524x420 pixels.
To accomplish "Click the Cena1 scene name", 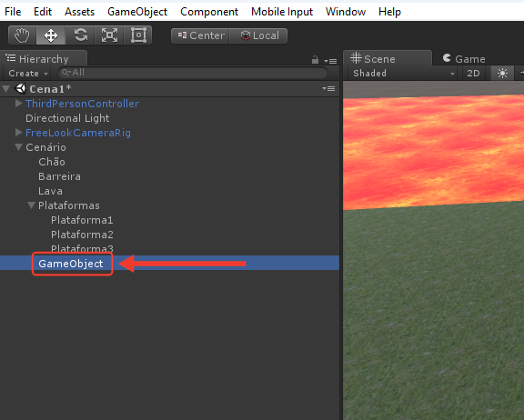I will [x=50, y=89].
